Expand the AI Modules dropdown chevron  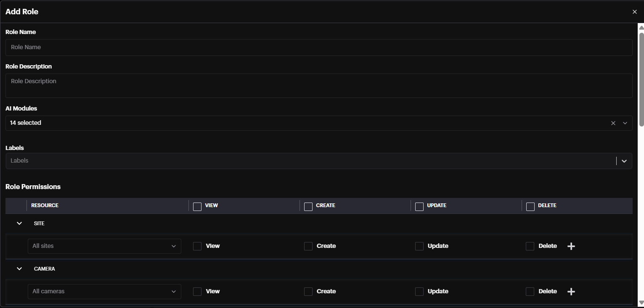point(625,123)
